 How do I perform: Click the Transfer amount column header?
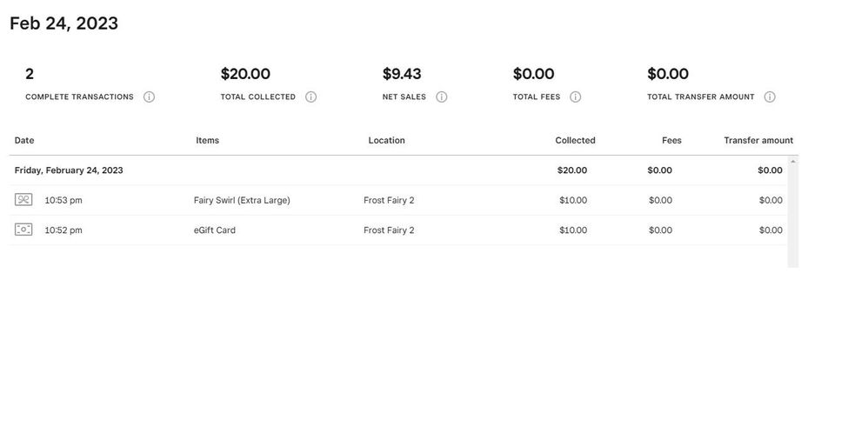(758, 141)
